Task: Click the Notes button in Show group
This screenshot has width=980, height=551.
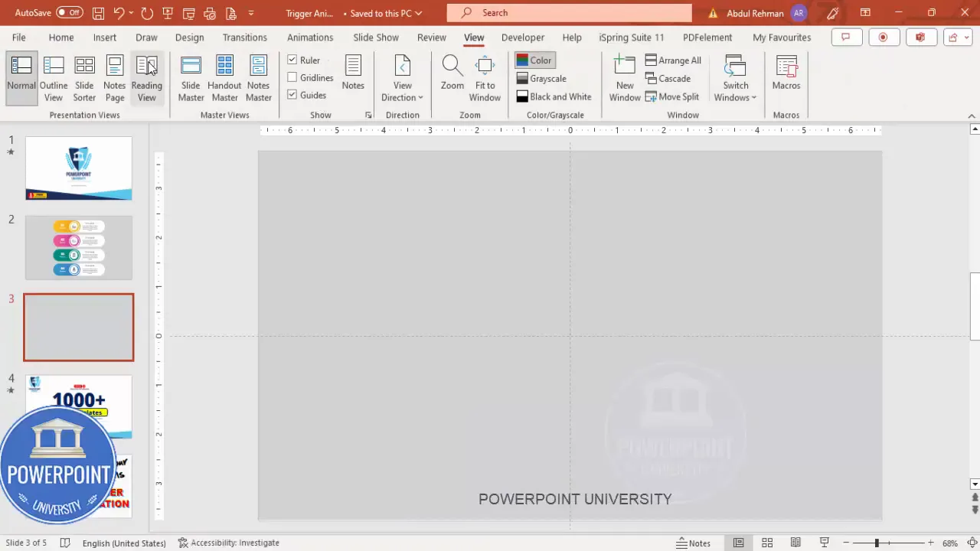Action: pos(353,73)
